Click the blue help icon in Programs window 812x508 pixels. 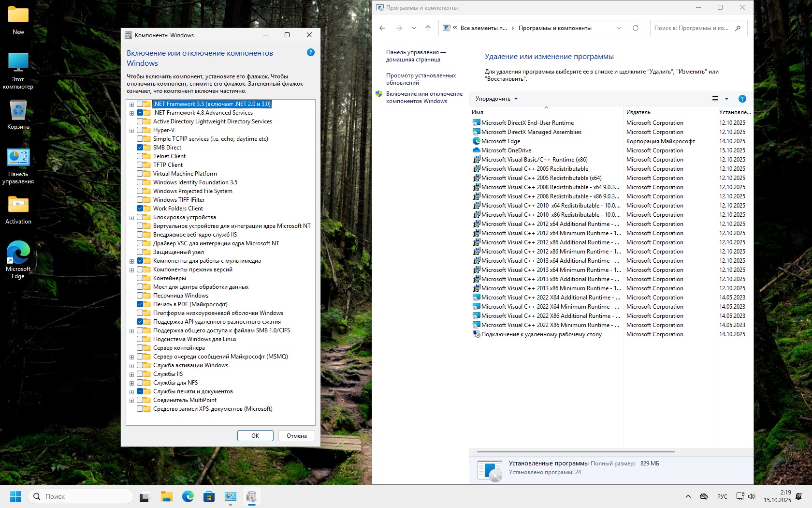[742, 99]
